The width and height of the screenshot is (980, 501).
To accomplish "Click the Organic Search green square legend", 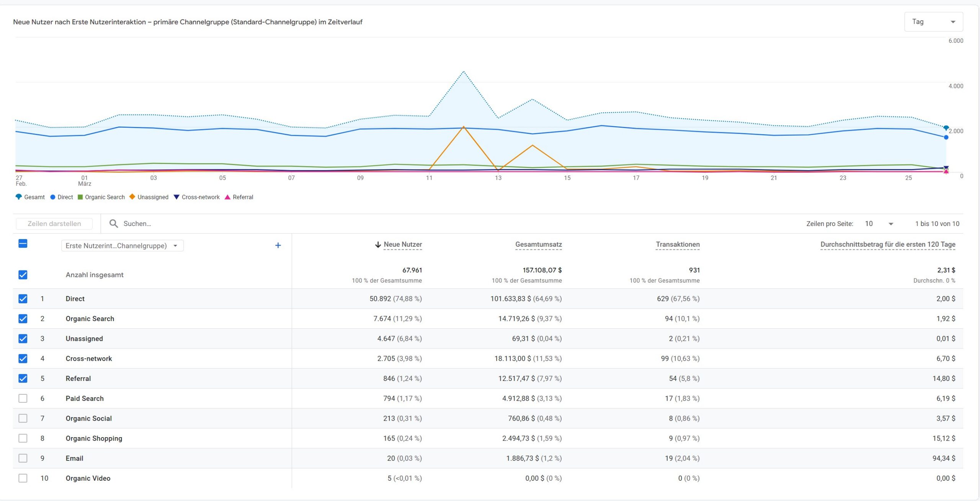I will (80, 197).
